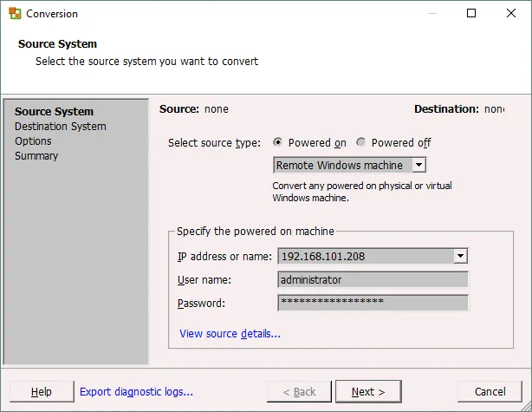The width and height of the screenshot is (532, 412).
Task: Click Export diagnostic logs link
Action: [x=136, y=392]
